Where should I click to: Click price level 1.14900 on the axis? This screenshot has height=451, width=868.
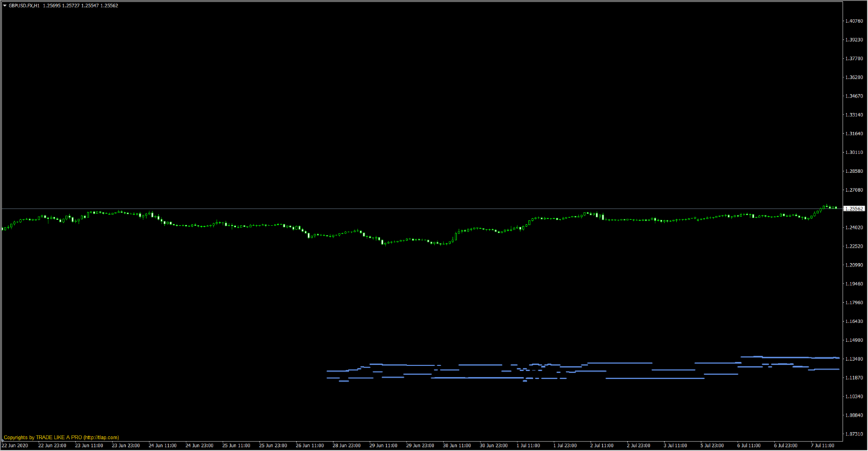pos(855,340)
